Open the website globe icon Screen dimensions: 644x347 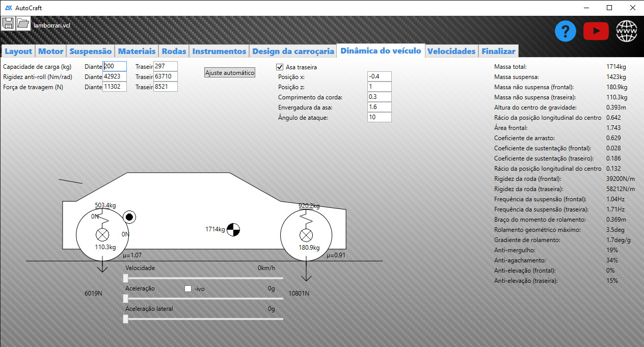(627, 32)
